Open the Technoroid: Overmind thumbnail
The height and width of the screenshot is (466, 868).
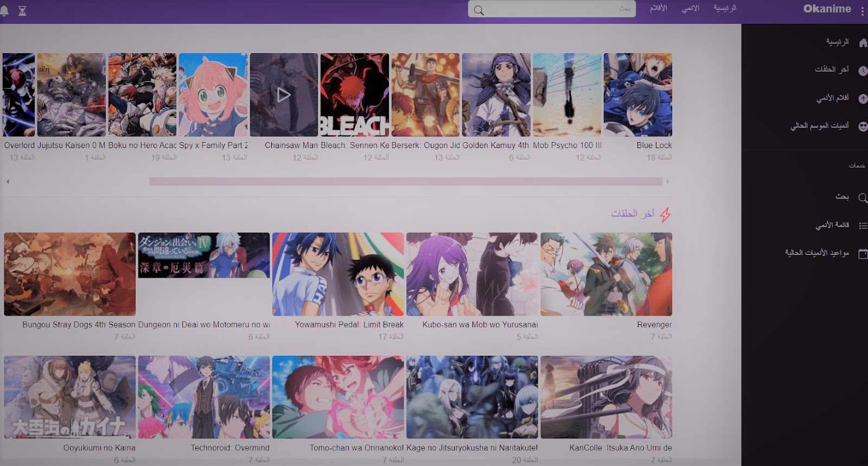(x=204, y=397)
